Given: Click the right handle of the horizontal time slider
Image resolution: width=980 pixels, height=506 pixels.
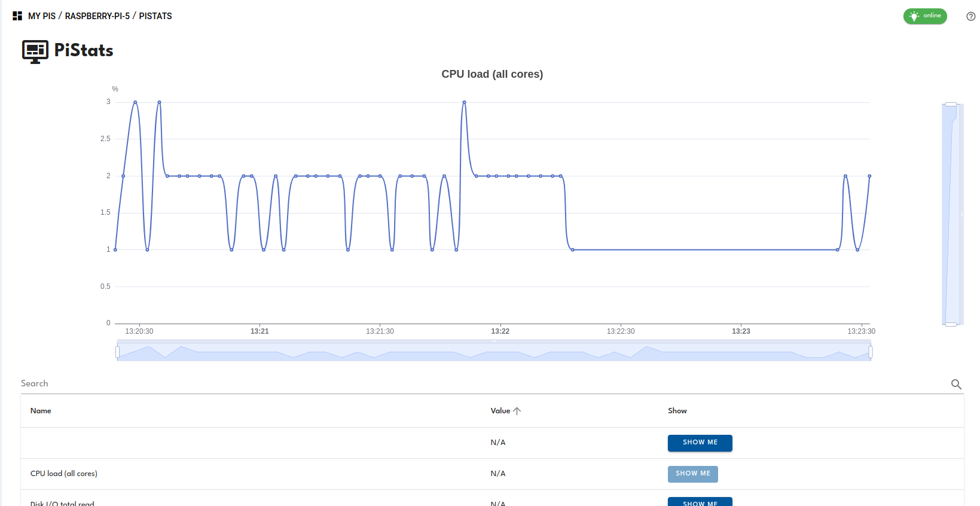Looking at the screenshot, I should pyautogui.click(x=871, y=352).
